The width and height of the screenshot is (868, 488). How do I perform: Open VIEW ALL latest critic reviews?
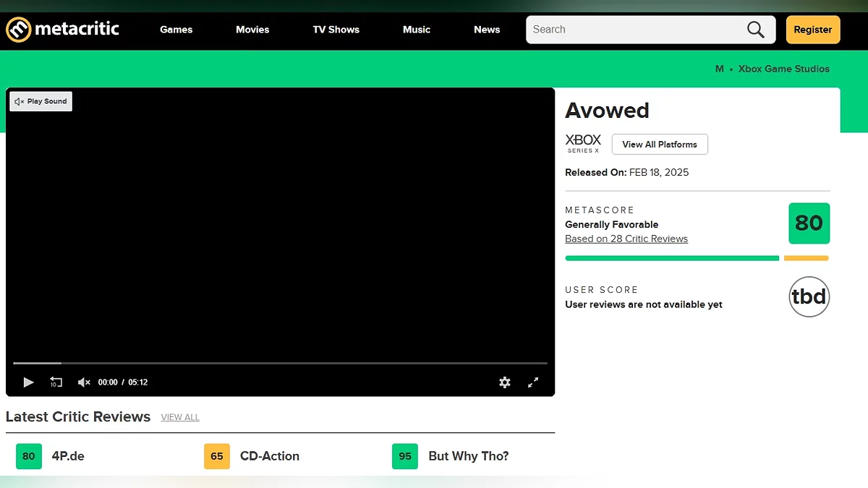[x=180, y=417]
